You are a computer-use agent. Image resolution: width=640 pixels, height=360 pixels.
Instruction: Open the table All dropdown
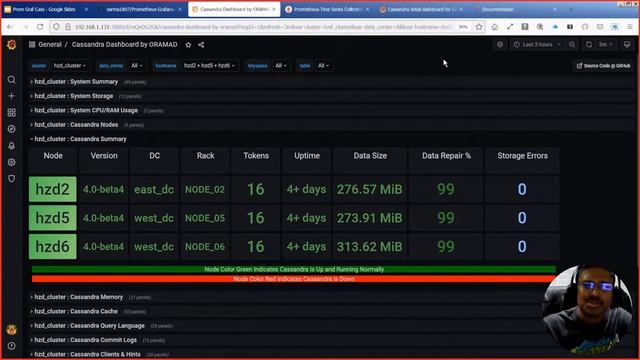coord(323,66)
